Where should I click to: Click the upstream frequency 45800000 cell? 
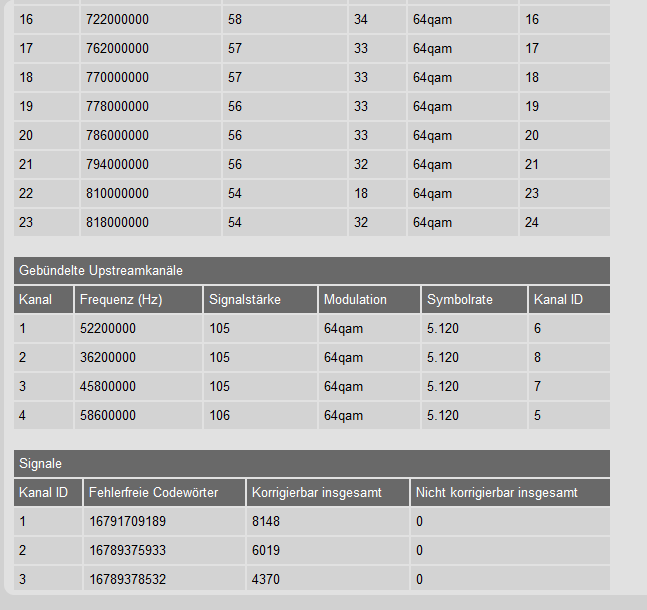click(108, 386)
